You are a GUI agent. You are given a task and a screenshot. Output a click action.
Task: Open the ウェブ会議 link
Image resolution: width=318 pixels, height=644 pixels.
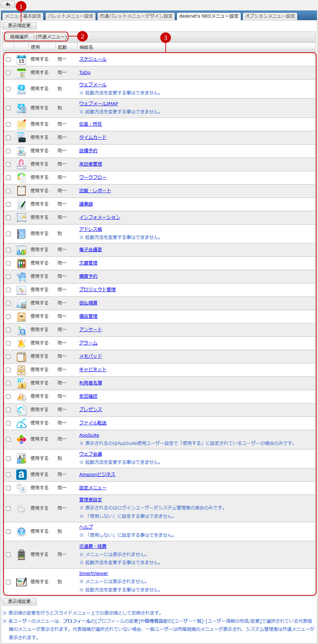(x=90, y=454)
